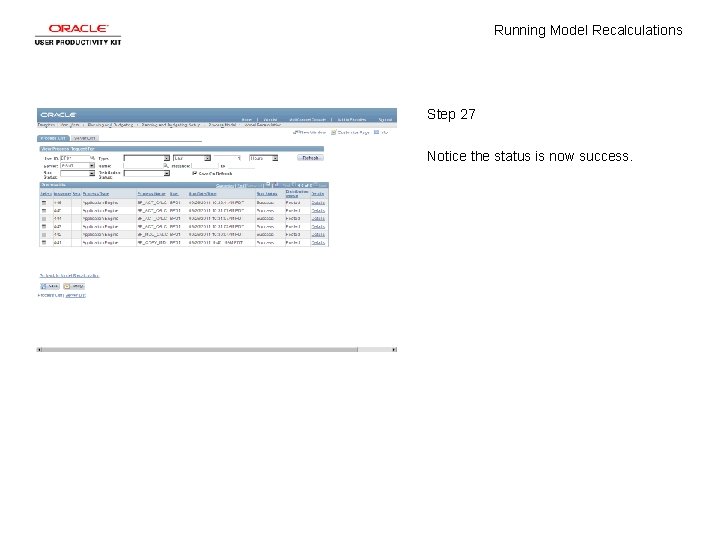
Task: Open Planning and Budgeting Setup breadcrumb
Action: (x=170, y=125)
